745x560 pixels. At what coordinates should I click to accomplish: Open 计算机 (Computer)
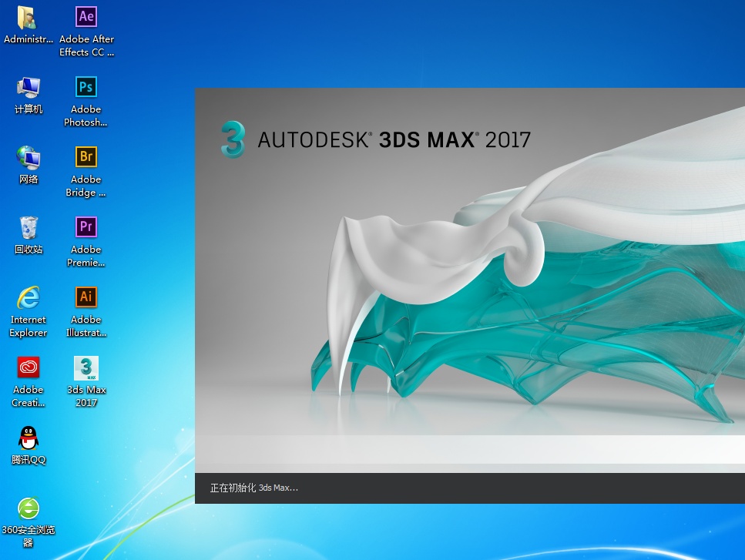[28, 87]
